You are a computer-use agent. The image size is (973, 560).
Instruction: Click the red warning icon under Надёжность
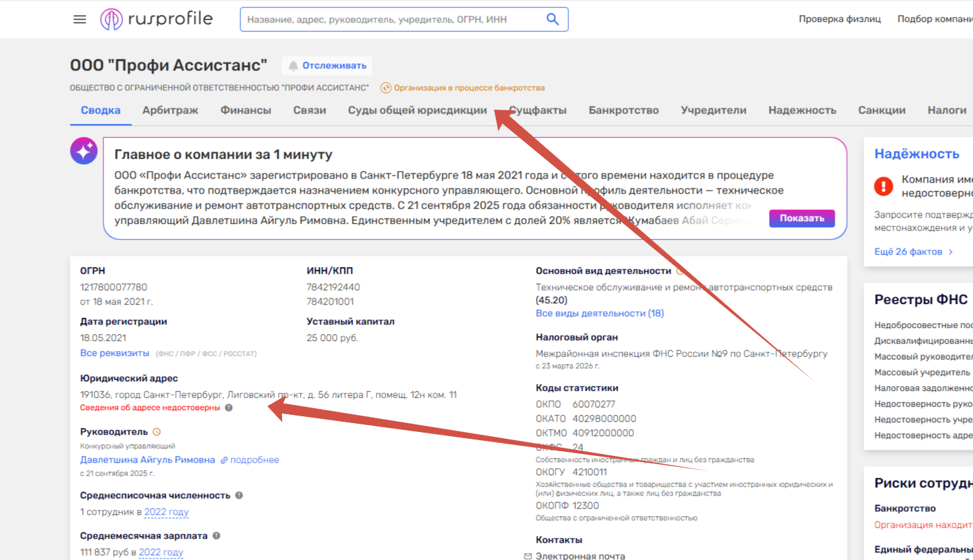pos(884,186)
